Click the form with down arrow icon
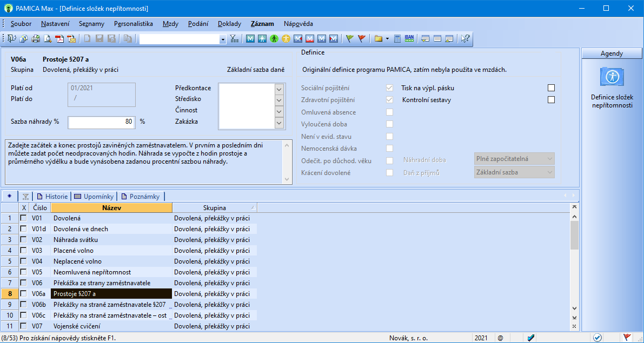 [426, 38]
